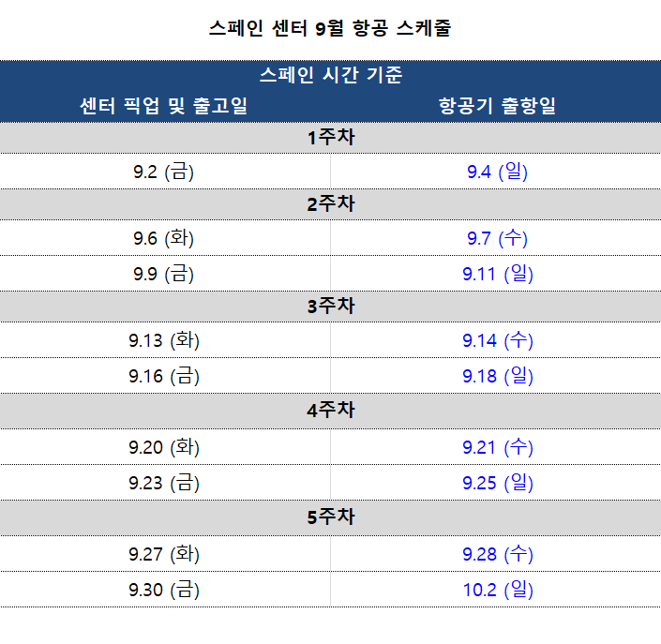Select the 4주차 section row
This screenshot has width=661, height=644.
tap(330, 411)
